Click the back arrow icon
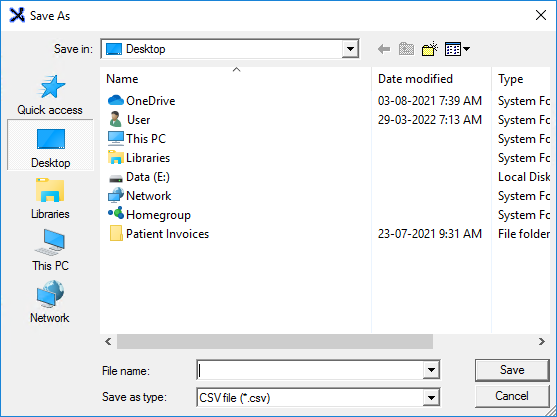Viewport: 557px width, 417px height. (384, 49)
